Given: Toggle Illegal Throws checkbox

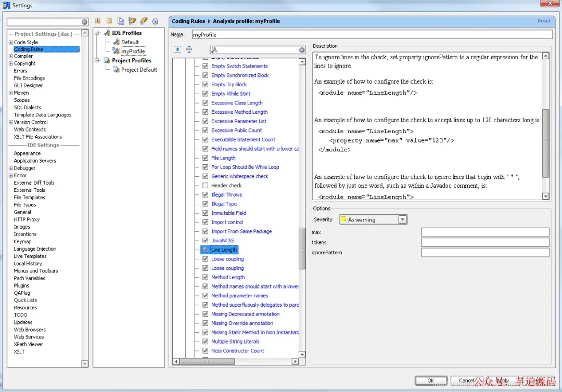Looking at the screenshot, I should (x=206, y=195).
